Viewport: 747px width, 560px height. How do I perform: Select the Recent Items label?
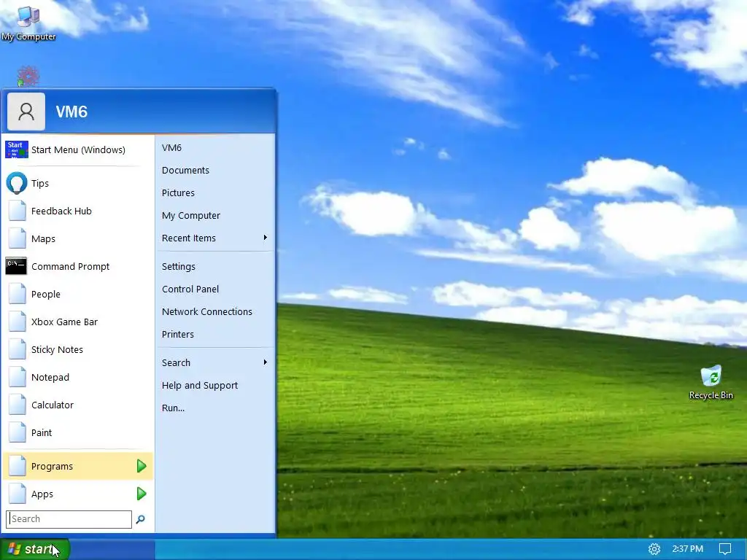[x=189, y=238]
